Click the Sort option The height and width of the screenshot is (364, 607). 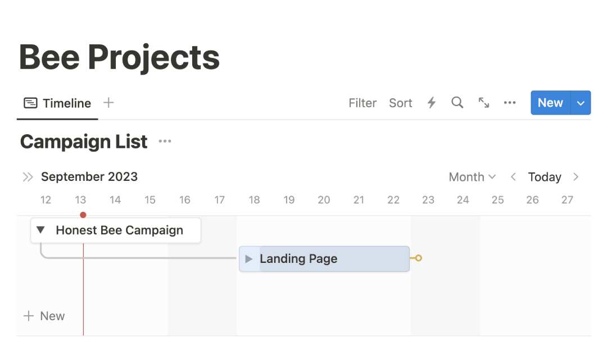400,103
